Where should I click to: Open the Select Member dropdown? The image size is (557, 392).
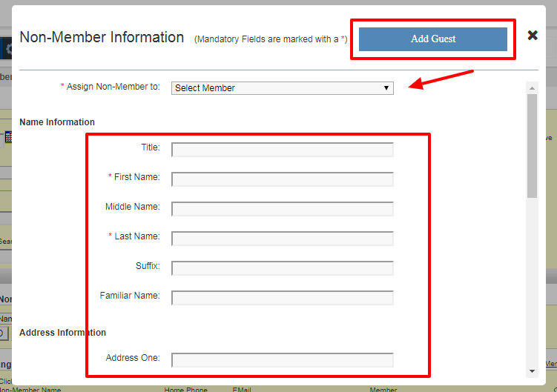tap(283, 88)
